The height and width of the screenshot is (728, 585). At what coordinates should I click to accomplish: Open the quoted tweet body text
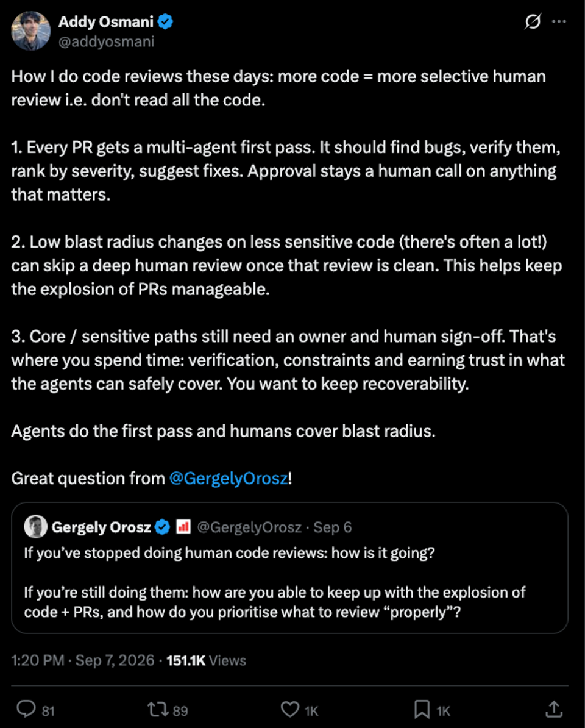click(x=275, y=582)
